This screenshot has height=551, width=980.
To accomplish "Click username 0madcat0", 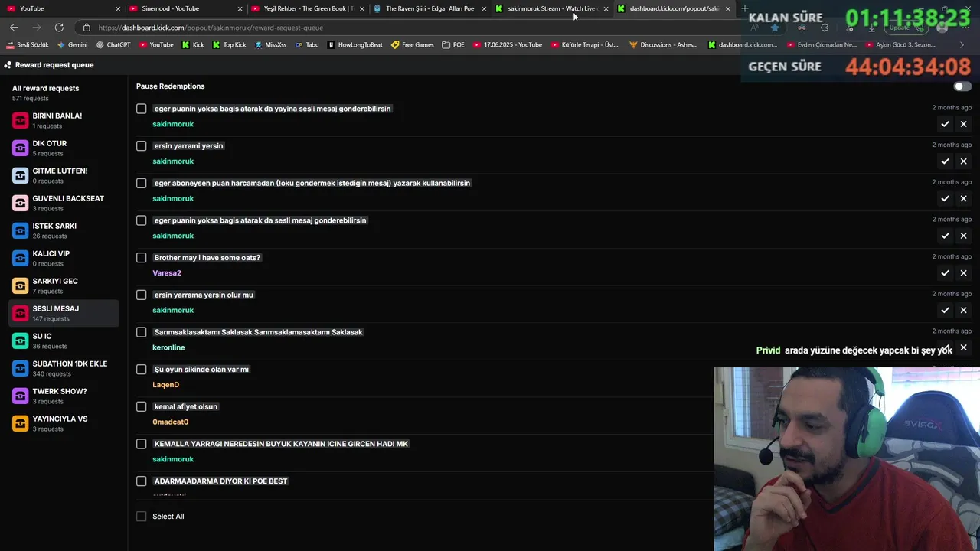I will pyautogui.click(x=170, y=422).
